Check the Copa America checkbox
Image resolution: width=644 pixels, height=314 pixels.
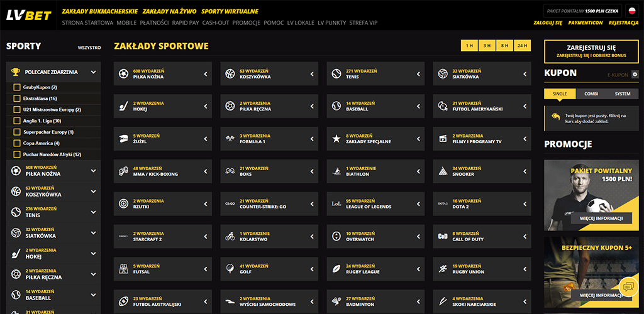(x=17, y=143)
